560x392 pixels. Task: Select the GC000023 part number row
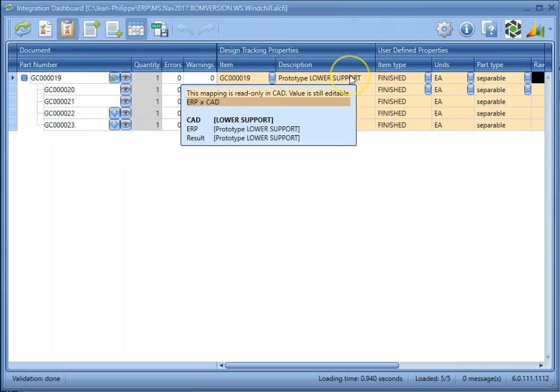[59, 125]
